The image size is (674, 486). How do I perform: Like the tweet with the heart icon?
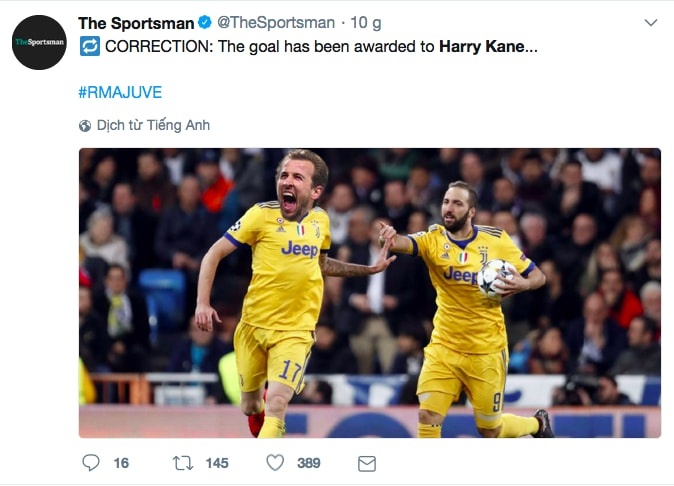[275, 463]
